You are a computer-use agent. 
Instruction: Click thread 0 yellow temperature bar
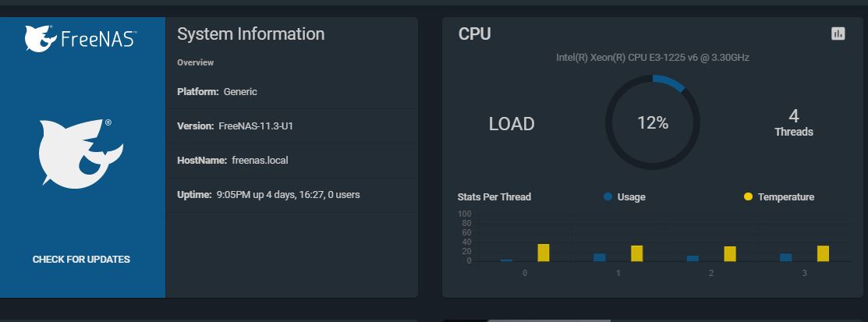click(544, 253)
